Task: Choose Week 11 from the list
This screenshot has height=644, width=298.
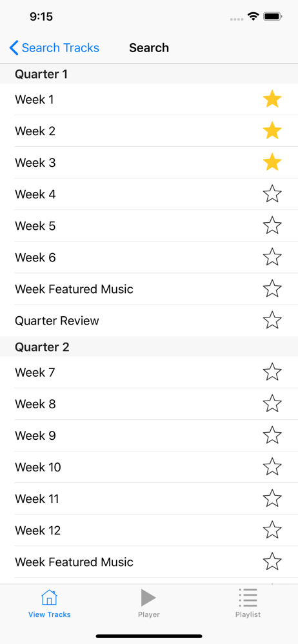Action: point(149,498)
